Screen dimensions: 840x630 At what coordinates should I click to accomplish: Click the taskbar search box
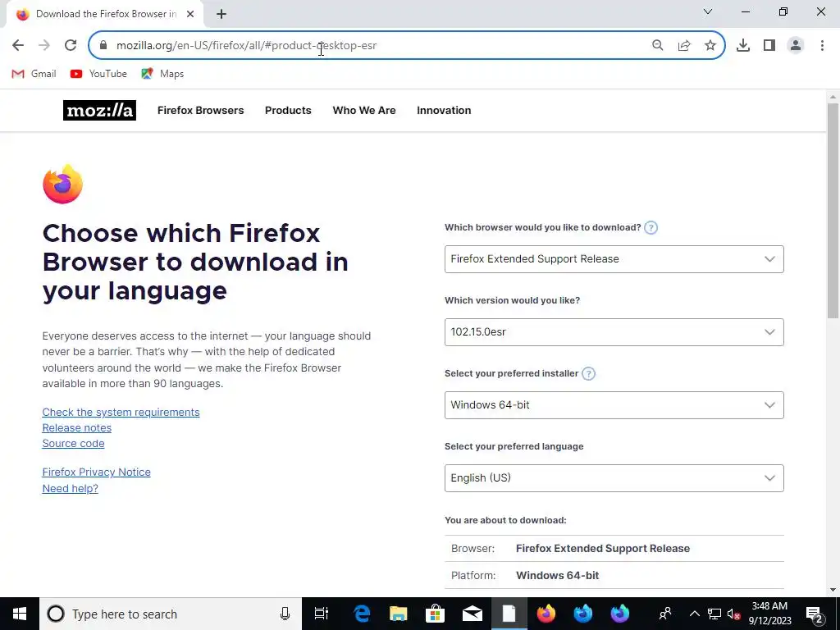tap(171, 614)
